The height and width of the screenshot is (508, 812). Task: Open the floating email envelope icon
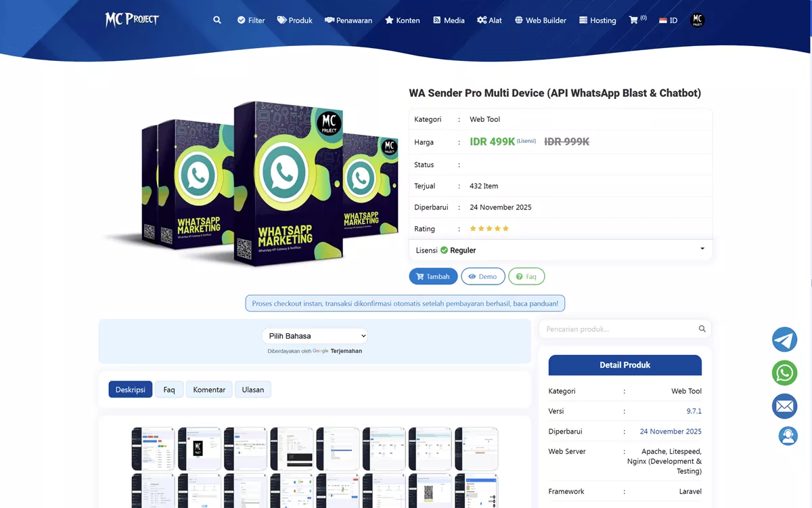[784, 406]
